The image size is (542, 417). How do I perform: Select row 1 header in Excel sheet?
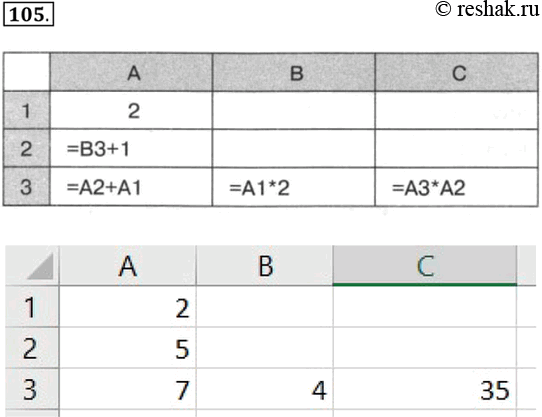32,307
